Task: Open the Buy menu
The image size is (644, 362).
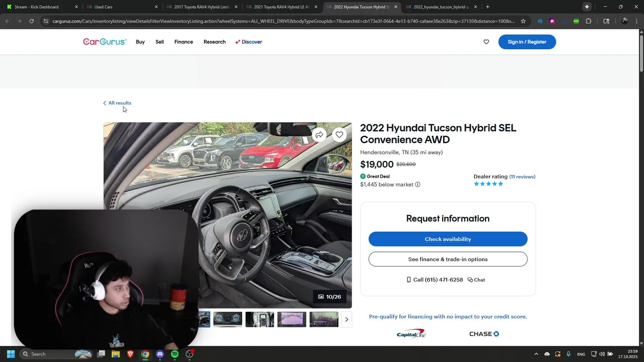Action: 140,42
